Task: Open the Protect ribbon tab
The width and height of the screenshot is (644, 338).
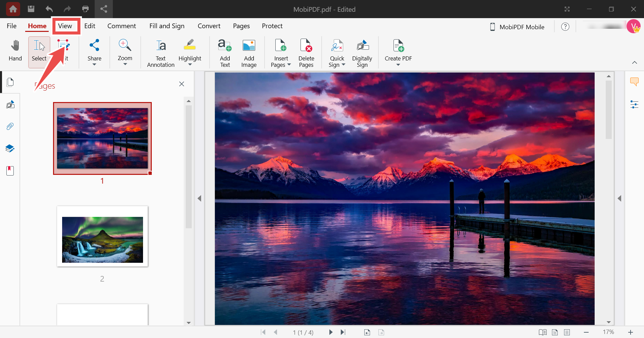Action: pos(272,26)
